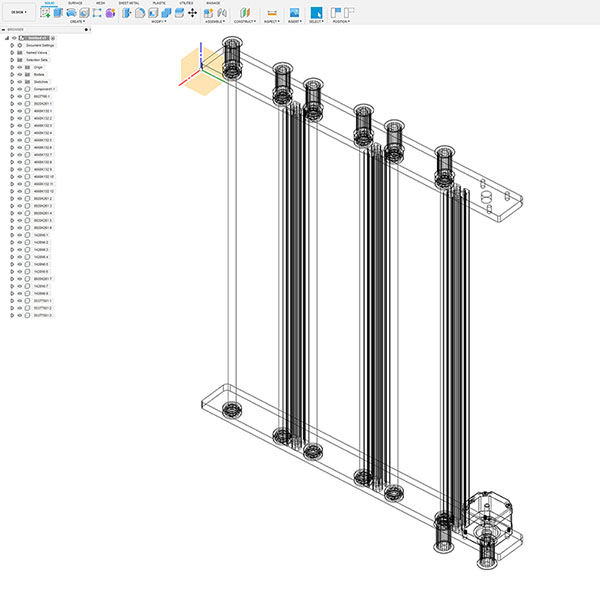The width and height of the screenshot is (600, 600).
Task: Click the Extrude tool icon
Action: (x=58, y=13)
